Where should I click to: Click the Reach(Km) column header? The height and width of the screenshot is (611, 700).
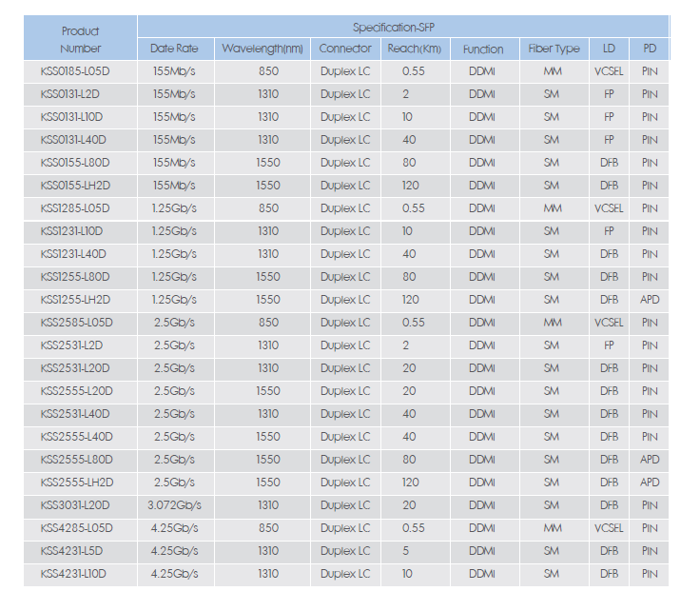click(414, 49)
